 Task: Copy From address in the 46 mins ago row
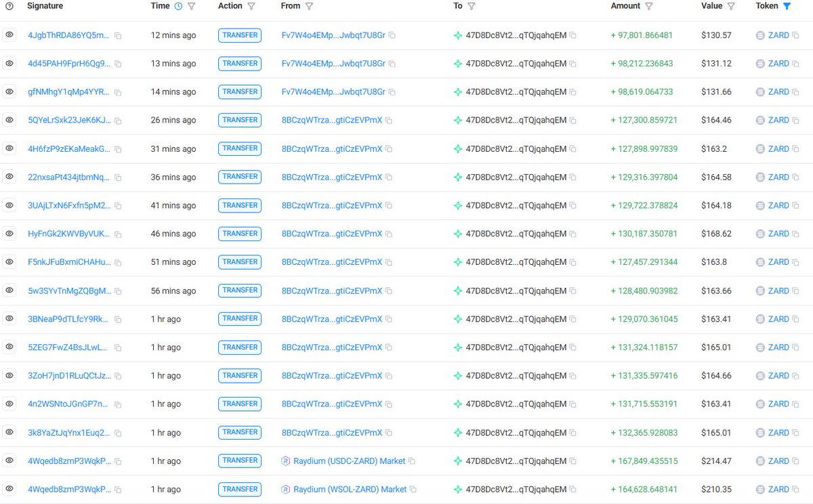[389, 234]
